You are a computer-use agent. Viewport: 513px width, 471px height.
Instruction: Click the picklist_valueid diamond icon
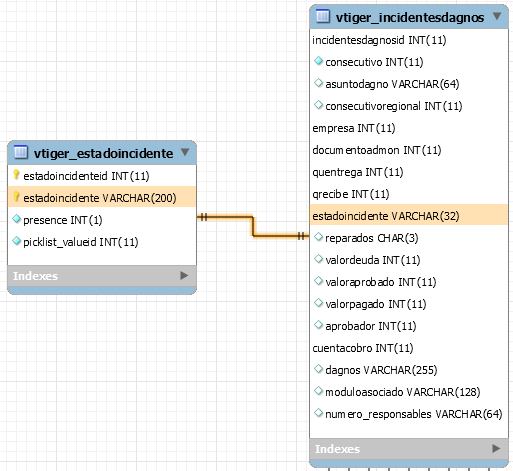16,241
